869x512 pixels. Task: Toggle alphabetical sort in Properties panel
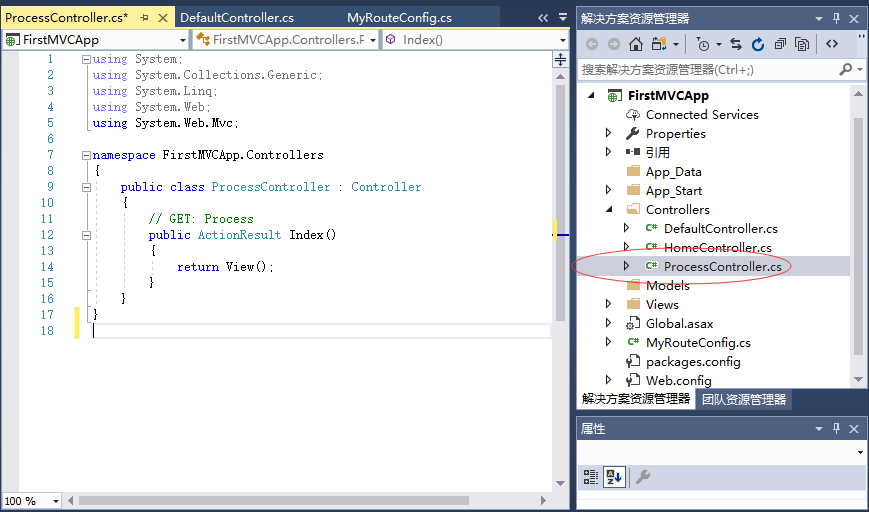tap(615, 477)
